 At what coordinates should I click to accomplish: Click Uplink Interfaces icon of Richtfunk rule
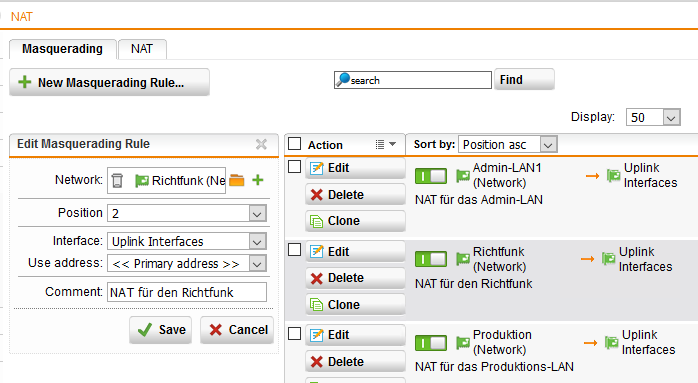[x=609, y=259]
